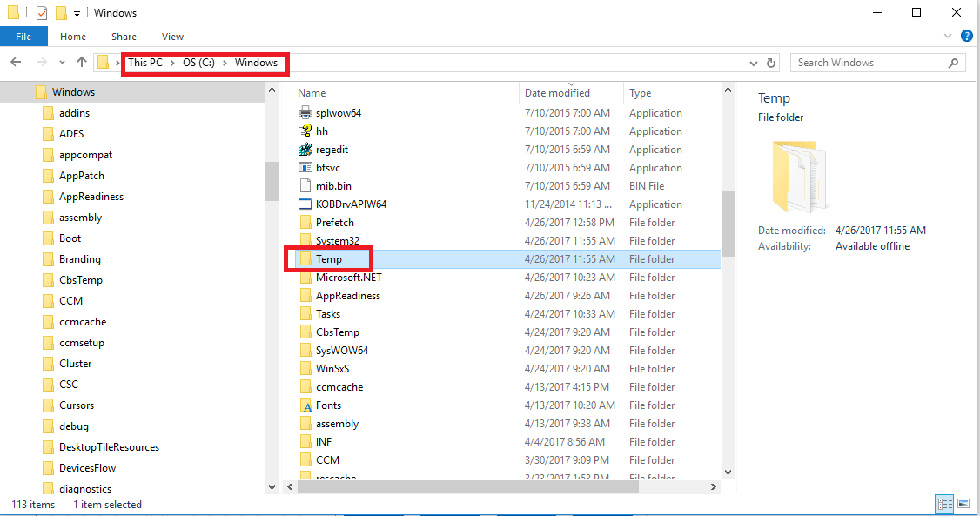Select the INF folder row

pos(507,442)
